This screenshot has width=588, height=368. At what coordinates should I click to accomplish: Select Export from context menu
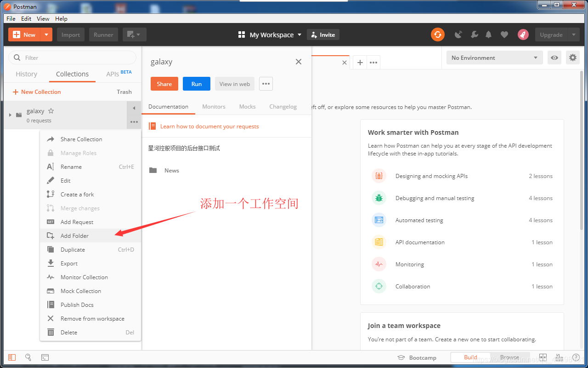pos(90,263)
